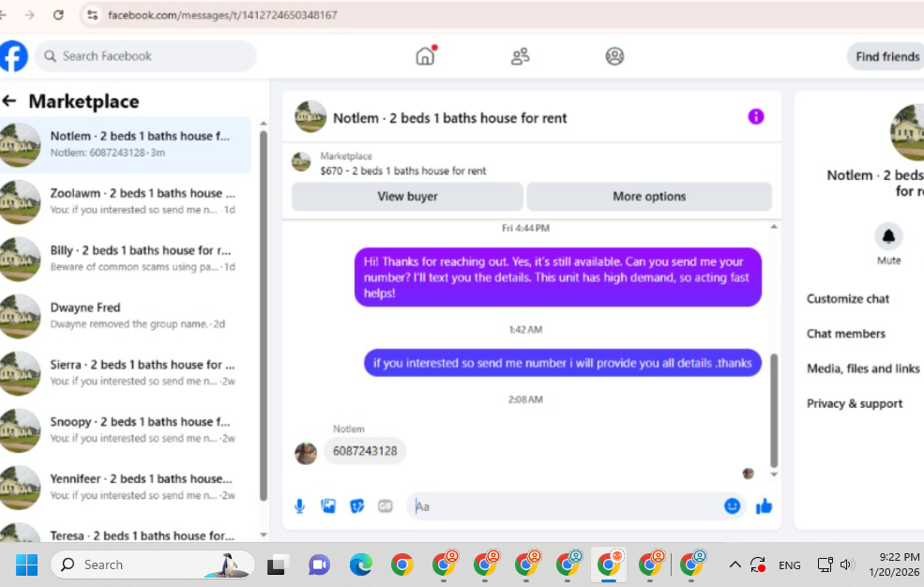Open Task View on the taskbar
This screenshot has height=587, width=924.
pyautogui.click(x=278, y=564)
